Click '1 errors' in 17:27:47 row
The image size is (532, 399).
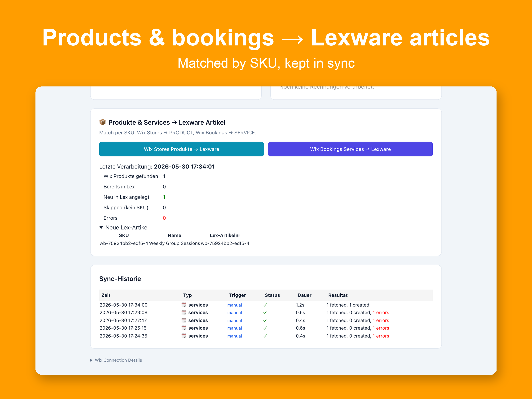coord(381,320)
